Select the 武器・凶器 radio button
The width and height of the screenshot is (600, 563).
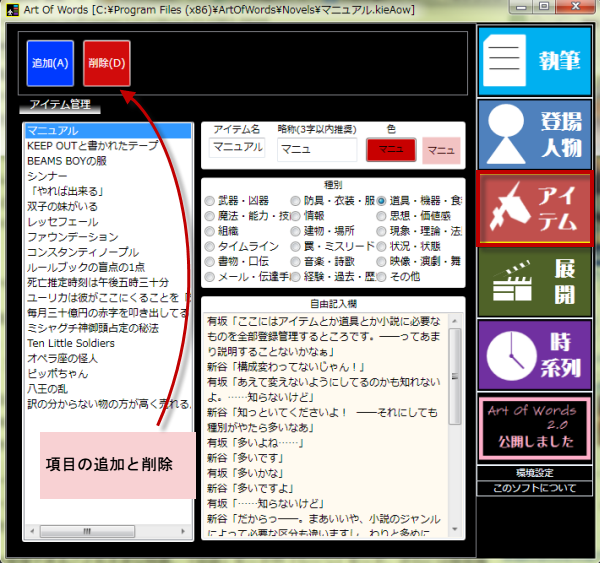(x=210, y=201)
